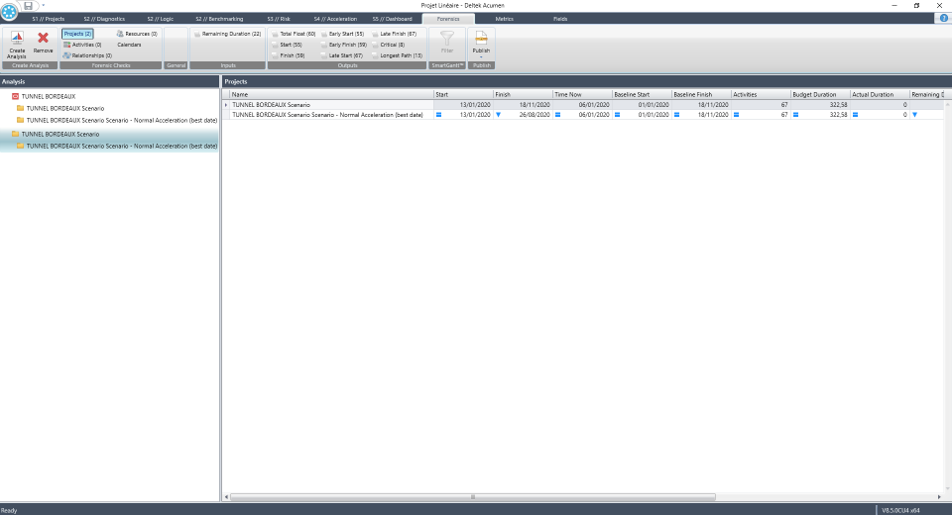This screenshot has height=515, width=952.
Task: Click the Baseline Finish column header
Action: tap(701, 95)
